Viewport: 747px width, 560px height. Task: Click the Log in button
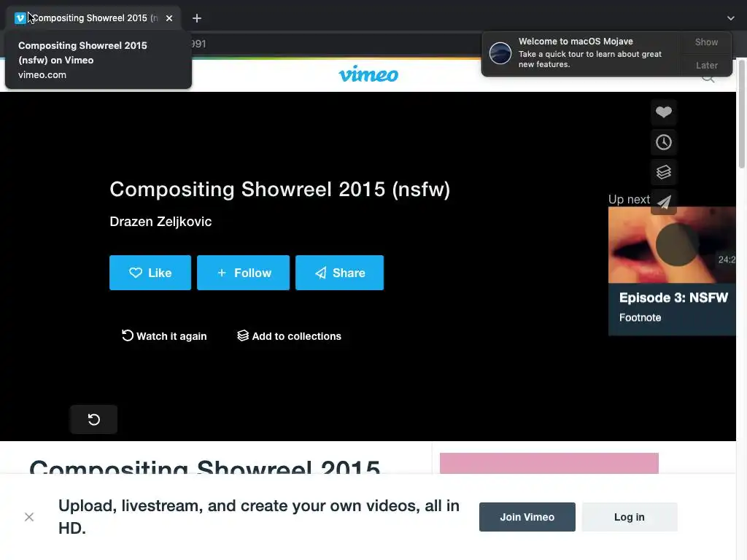[630, 517]
